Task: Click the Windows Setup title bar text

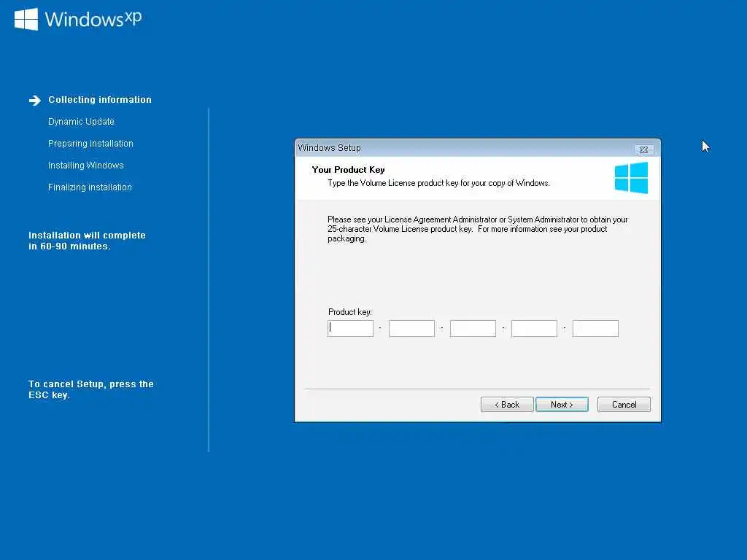Action: [329, 147]
